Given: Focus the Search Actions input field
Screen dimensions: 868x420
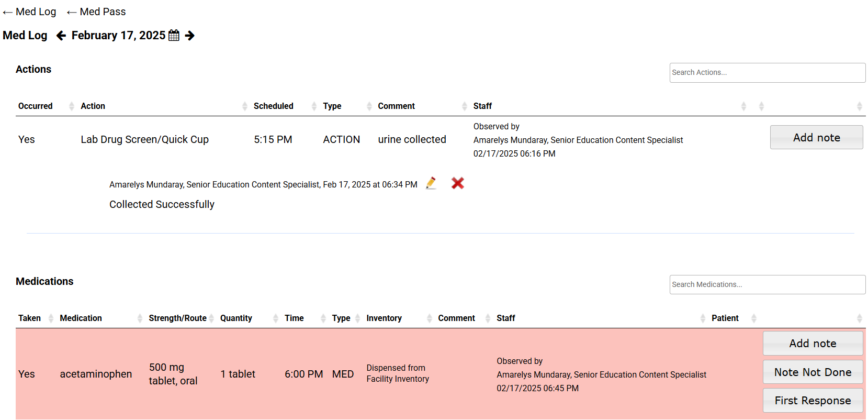Looking at the screenshot, I should (x=767, y=73).
